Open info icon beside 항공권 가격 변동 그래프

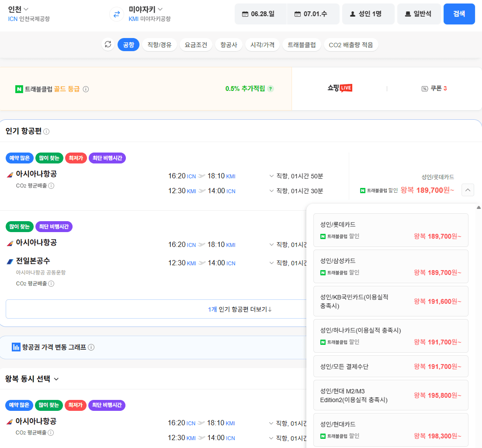click(91, 347)
